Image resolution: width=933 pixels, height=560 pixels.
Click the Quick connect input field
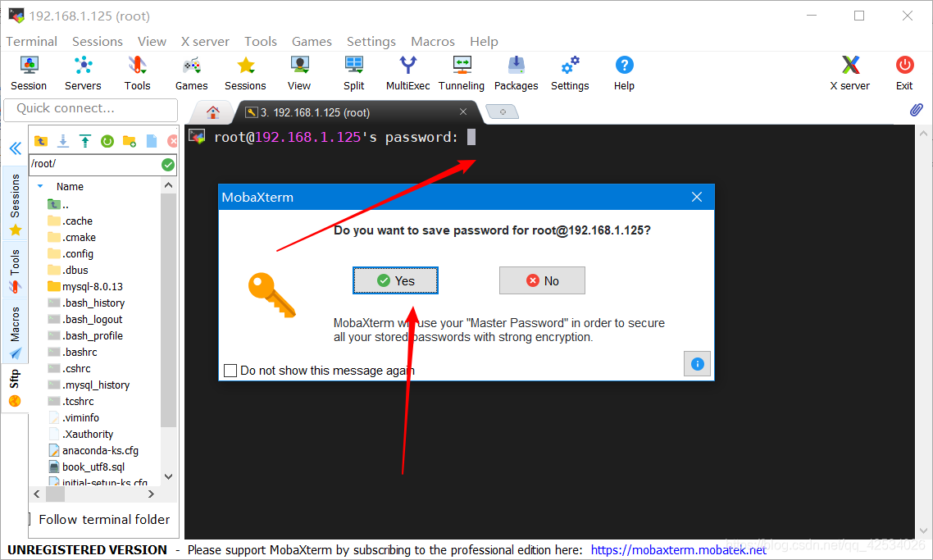coord(90,109)
